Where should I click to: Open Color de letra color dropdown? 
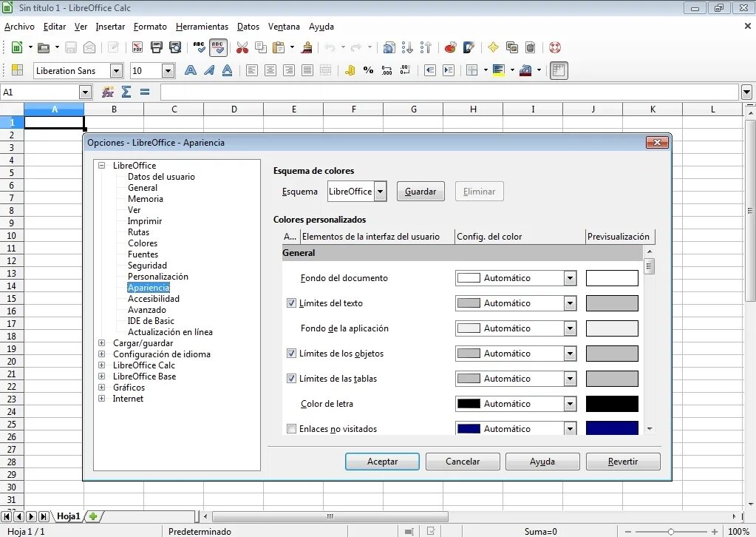[x=570, y=403]
